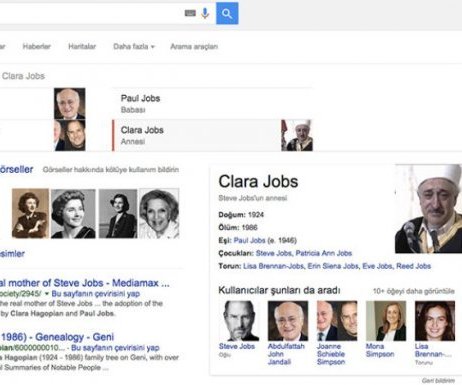Open Genealogy - Geni search result
Viewport: 462px width, 385px height.
click(x=57, y=337)
